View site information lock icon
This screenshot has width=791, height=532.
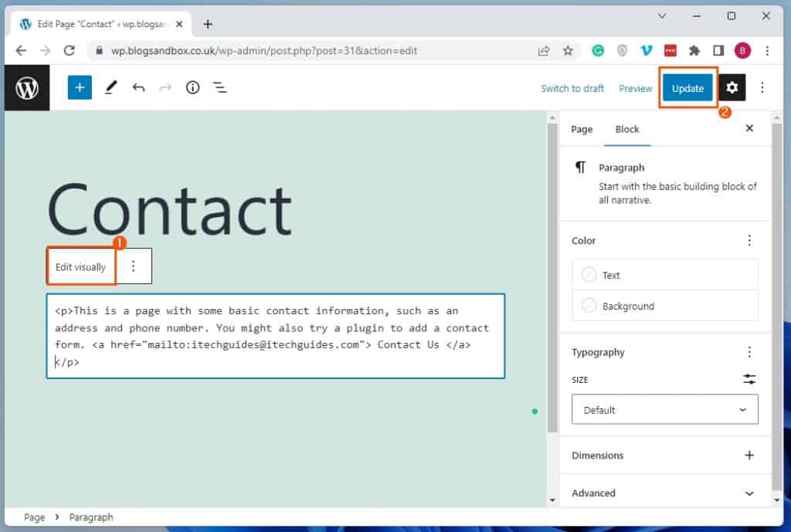click(x=100, y=50)
